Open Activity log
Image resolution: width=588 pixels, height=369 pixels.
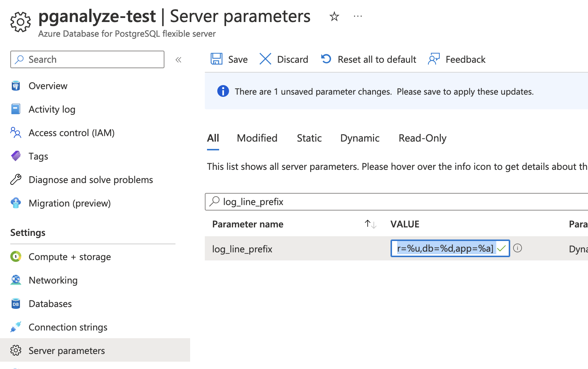[52, 109]
